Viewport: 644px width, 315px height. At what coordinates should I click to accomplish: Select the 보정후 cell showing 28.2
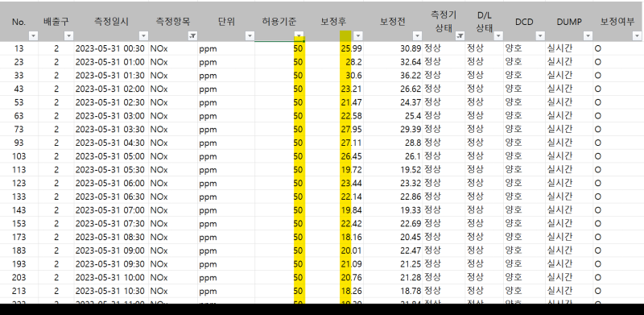(x=333, y=62)
